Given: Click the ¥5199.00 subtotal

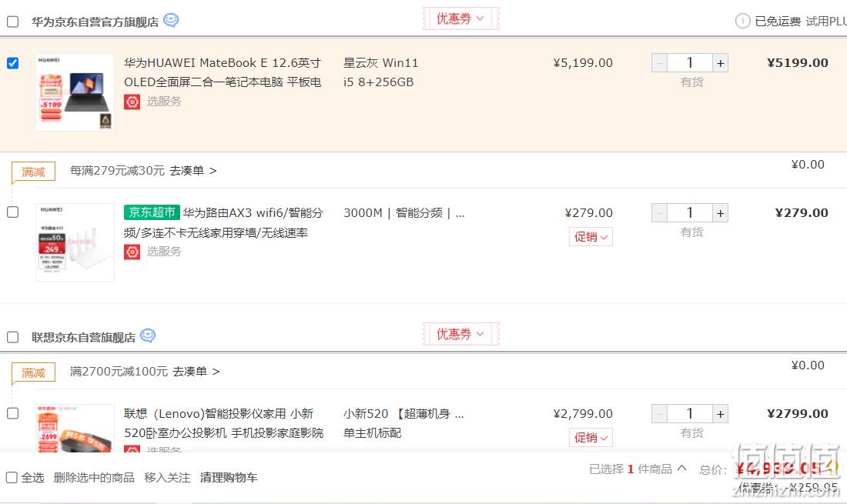Looking at the screenshot, I should (798, 63).
